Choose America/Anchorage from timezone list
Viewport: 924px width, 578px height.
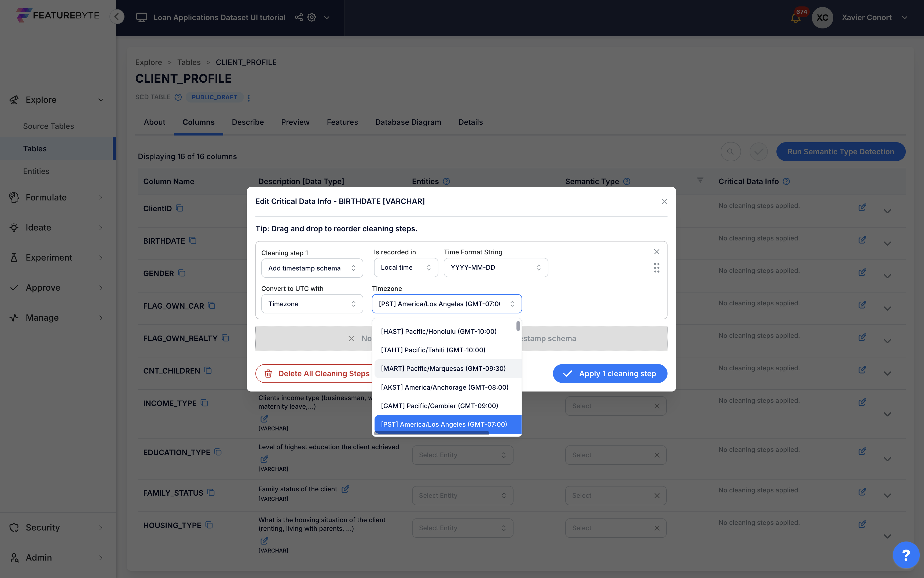(x=444, y=387)
